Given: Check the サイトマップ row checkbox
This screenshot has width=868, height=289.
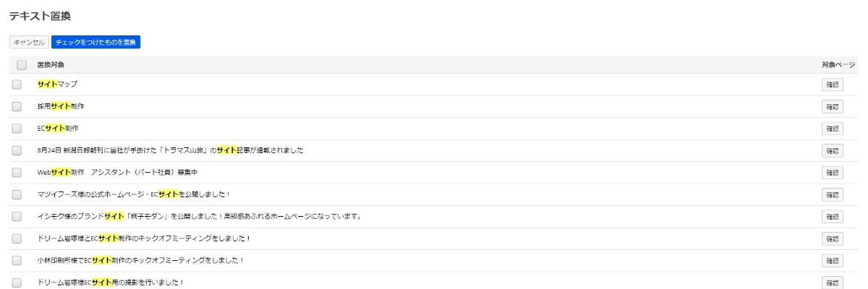Looking at the screenshot, I should click(17, 85).
